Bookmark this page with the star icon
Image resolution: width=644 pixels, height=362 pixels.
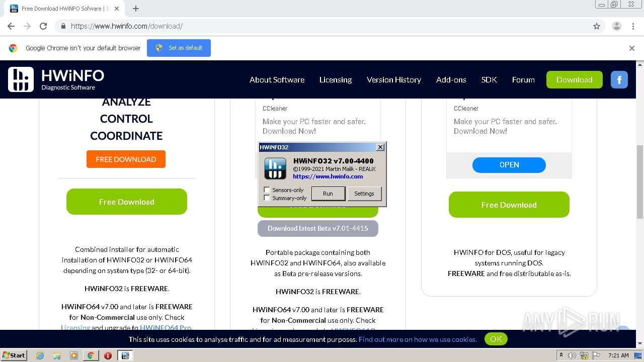click(x=597, y=26)
